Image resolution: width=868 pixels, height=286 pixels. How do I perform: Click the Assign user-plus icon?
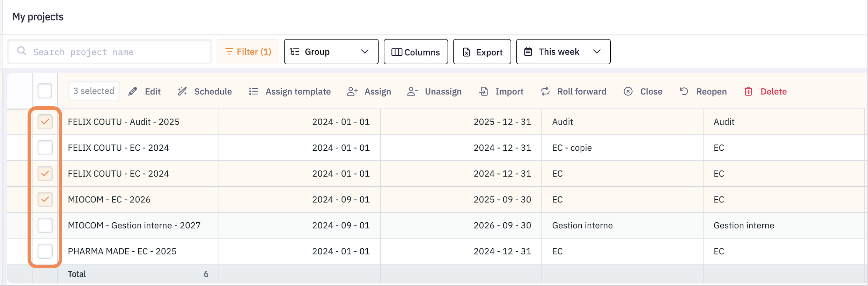point(352,92)
